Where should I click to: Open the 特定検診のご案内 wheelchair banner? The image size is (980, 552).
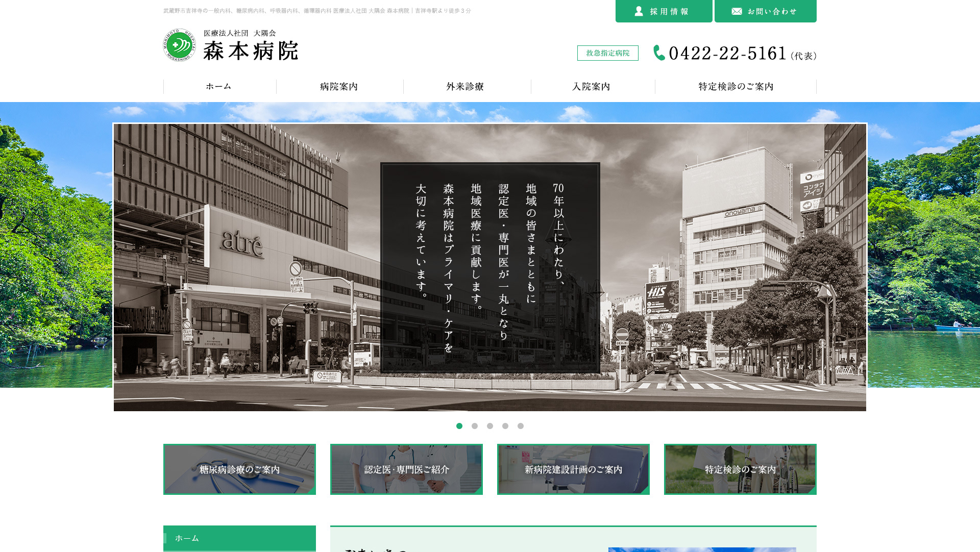point(740,469)
